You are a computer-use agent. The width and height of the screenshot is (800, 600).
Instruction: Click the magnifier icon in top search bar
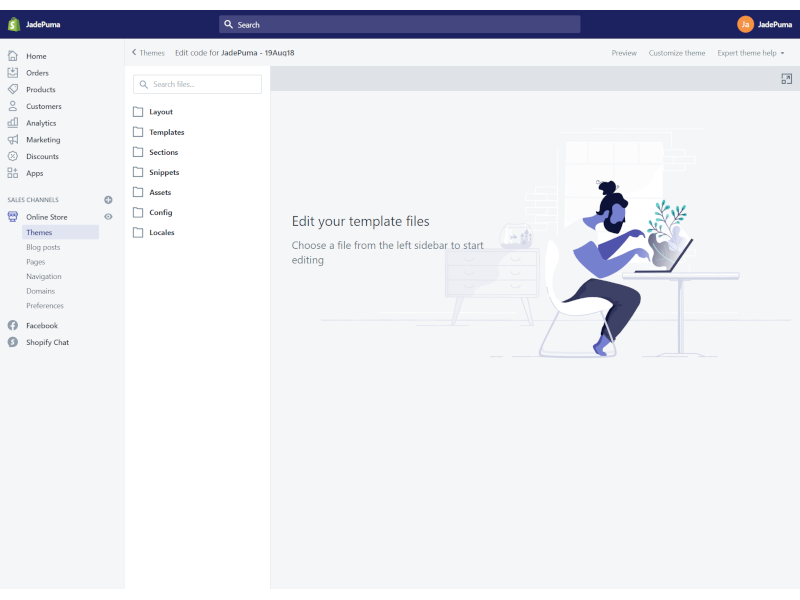(x=229, y=24)
